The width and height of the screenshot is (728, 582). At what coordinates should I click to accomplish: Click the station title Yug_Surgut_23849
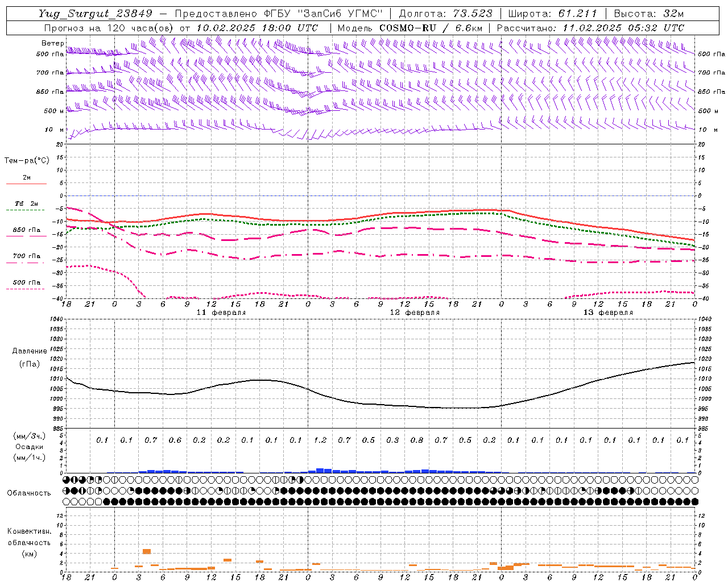pos(96,14)
